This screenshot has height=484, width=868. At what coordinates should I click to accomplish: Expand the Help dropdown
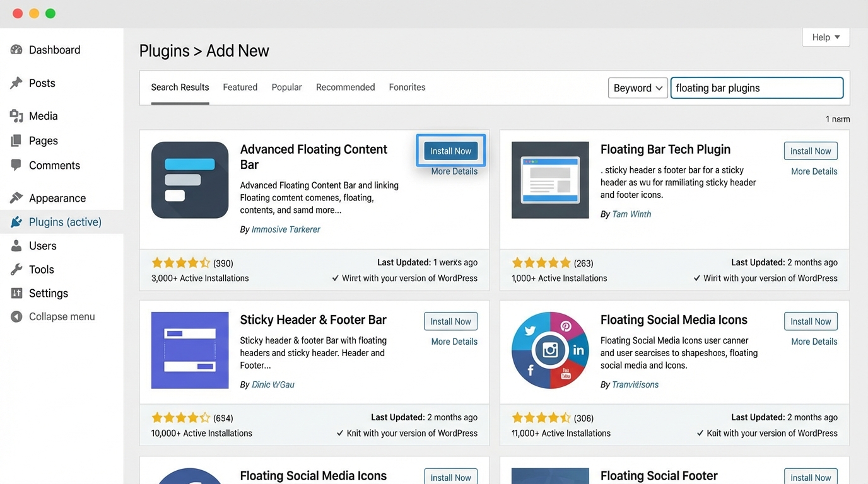(825, 37)
